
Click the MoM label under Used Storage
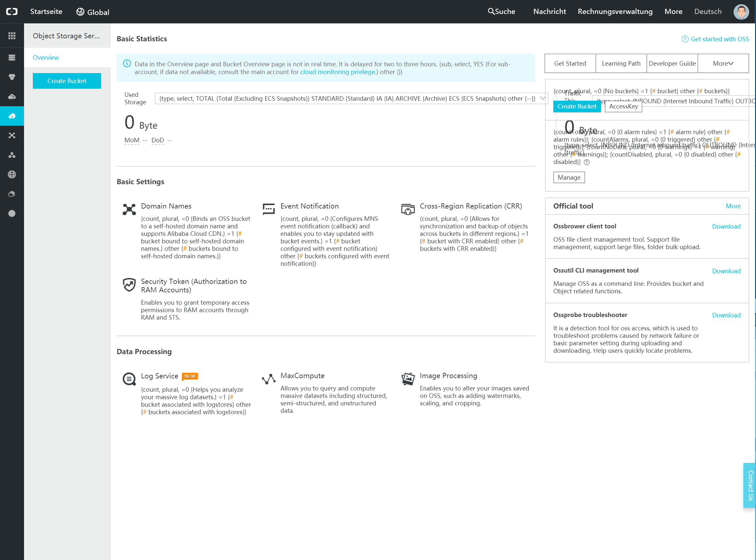tap(132, 140)
